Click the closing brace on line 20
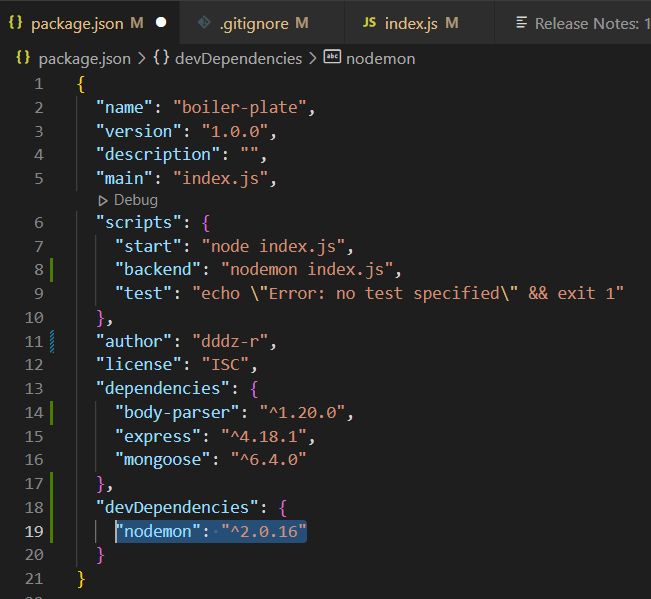 point(100,555)
